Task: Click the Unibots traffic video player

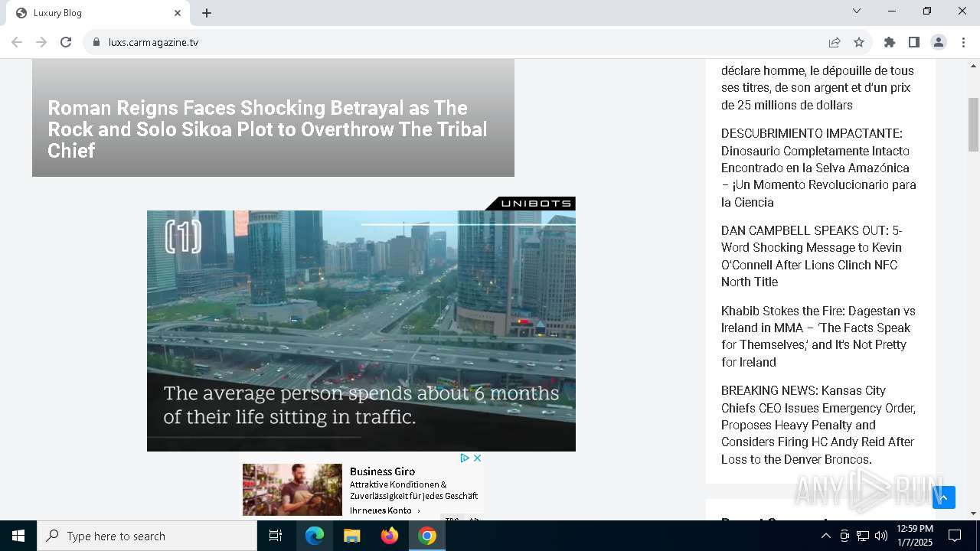Action: coord(361,331)
